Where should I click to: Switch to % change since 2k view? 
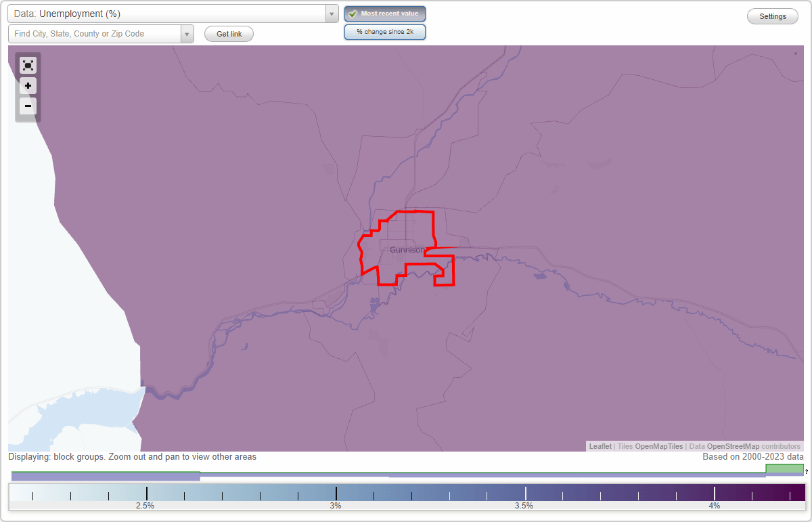(x=384, y=31)
